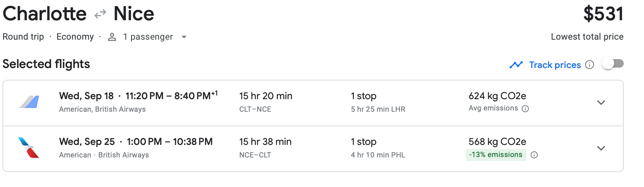Click the American Airlines logo on return flight
The height and width of the screenshot is (187, 644).
[x=29, y=148]
